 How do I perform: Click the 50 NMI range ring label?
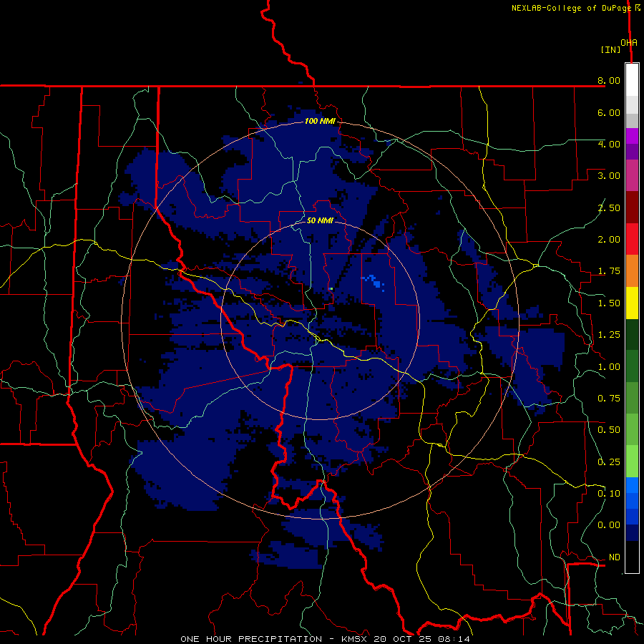pos(320,220)
